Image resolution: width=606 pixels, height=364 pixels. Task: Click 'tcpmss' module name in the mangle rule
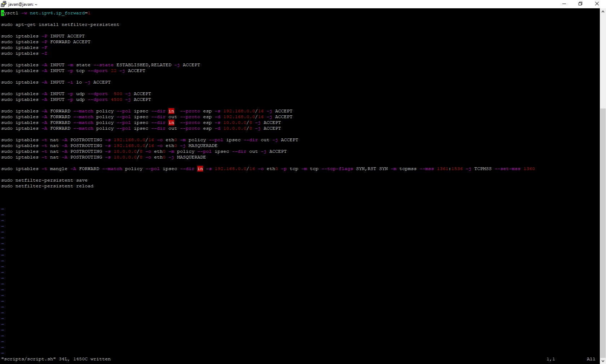click(408, 169)
